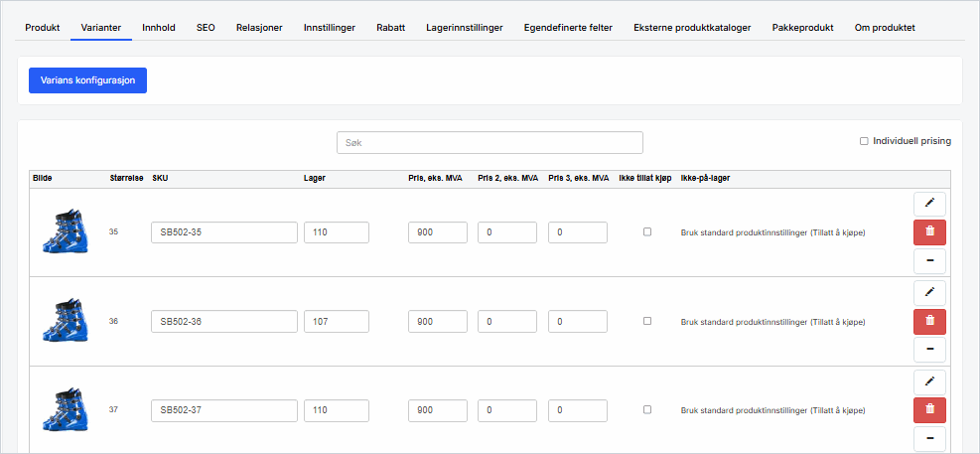Delete the SB502-36 variant via trash icon
Image resolution: width=980 pixels, height=454 pixels.
pyautogui.click(x=929, y=321)
